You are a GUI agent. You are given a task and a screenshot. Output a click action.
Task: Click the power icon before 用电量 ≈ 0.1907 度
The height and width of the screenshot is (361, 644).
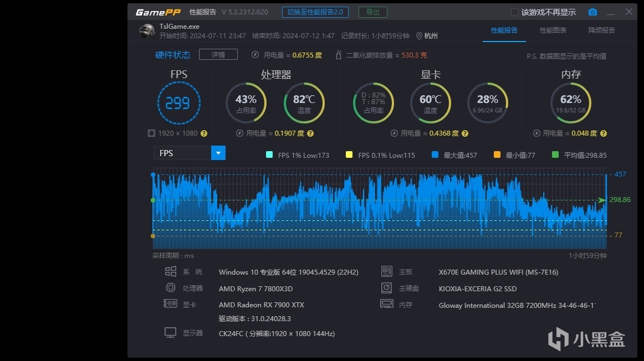(239, 133)
